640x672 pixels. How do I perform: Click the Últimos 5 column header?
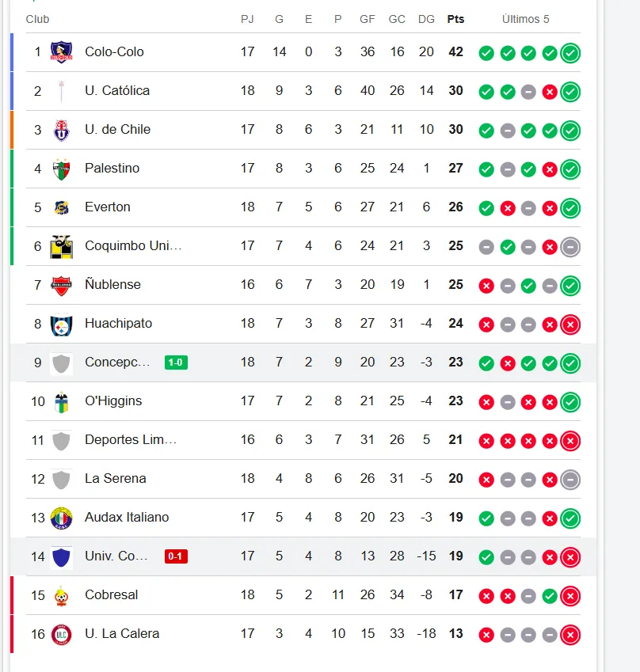point(525,19)
